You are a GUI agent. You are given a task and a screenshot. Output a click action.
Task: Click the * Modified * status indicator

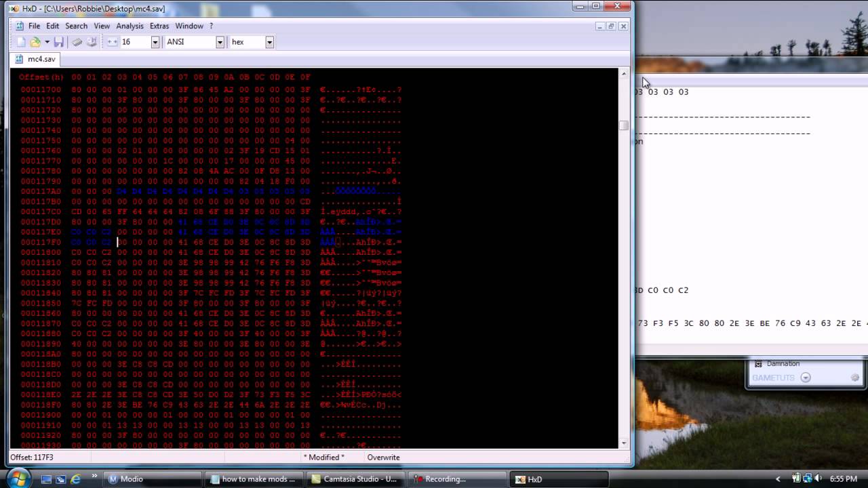(324, 457)
